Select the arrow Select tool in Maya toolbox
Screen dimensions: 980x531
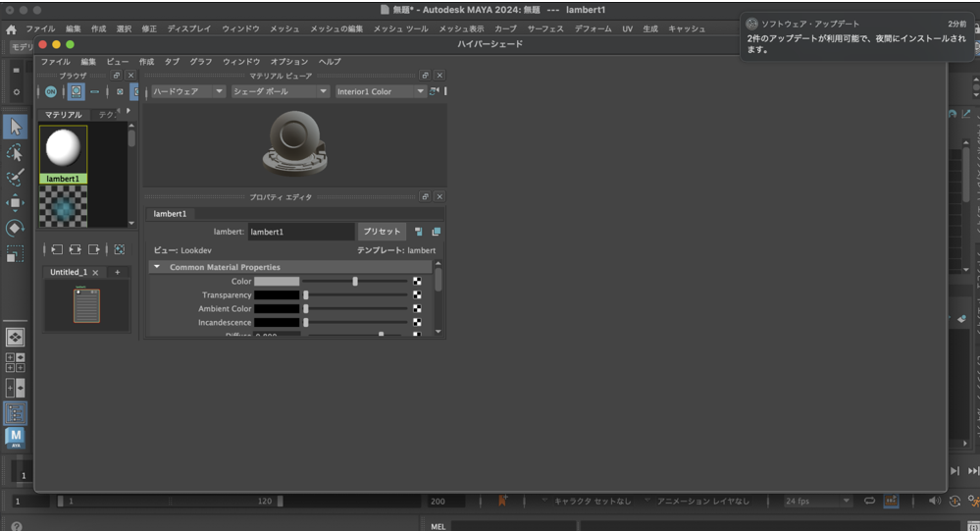pos(15,127)
